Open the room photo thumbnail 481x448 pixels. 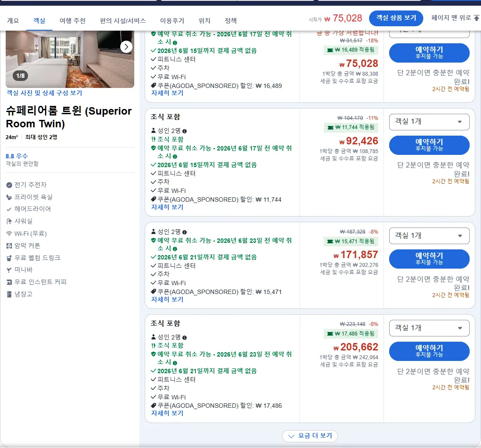[x=70, y=59]
